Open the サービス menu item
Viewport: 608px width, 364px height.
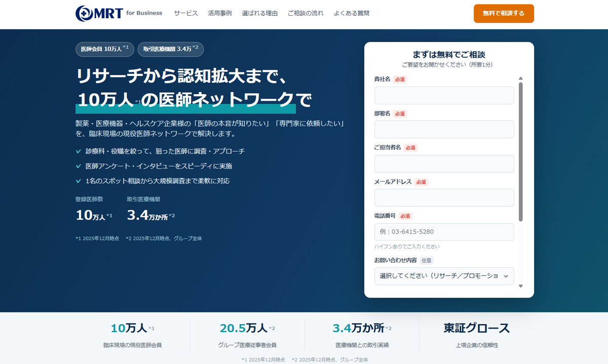tap(186, 13)
